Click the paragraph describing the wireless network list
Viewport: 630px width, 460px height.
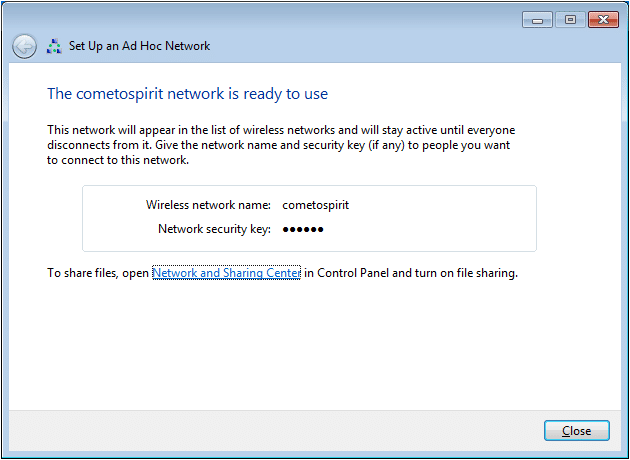coord(281,145)
